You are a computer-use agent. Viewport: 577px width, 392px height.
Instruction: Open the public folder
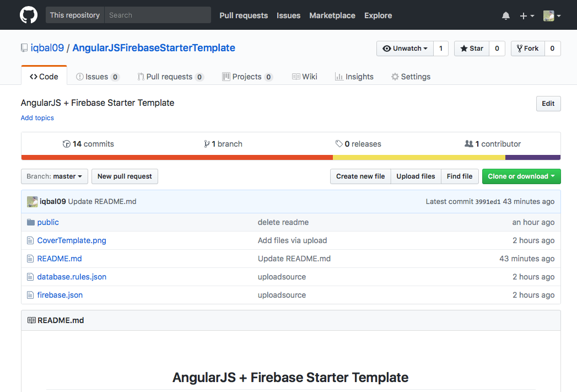[48, 222]
